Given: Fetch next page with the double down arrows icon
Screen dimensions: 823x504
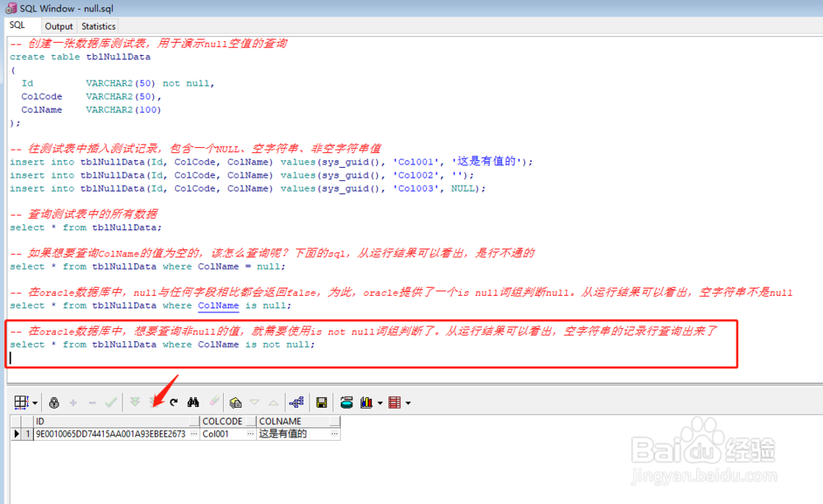Looking at the screenshot, I should tap(134, 402).
